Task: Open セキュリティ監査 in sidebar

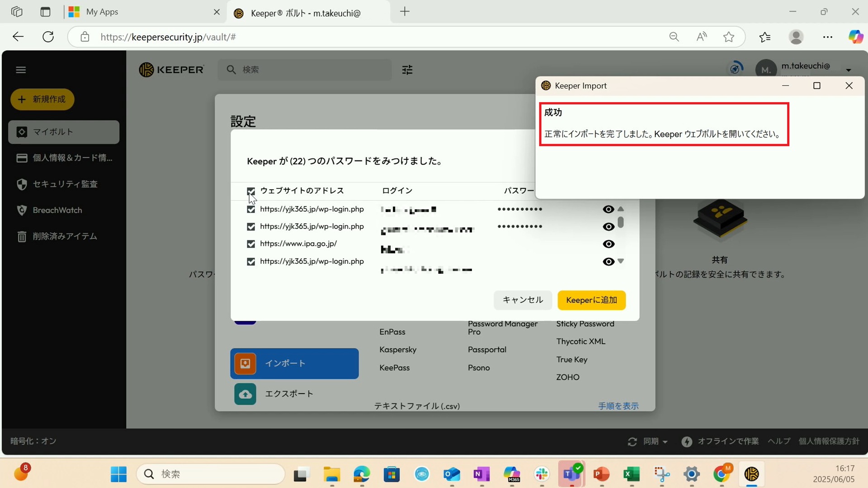Action: tap(65, 184)
